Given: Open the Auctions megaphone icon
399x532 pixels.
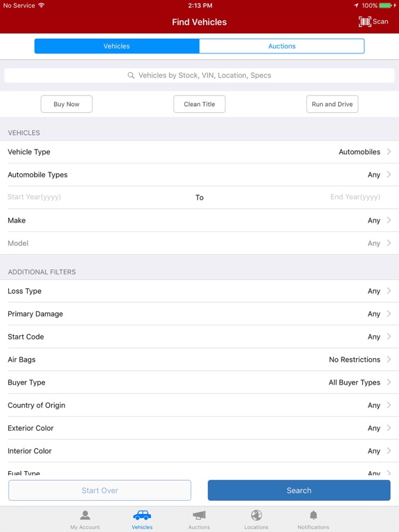Looking at the screenshot, I should pyautogui.click(x=199, y=515).
